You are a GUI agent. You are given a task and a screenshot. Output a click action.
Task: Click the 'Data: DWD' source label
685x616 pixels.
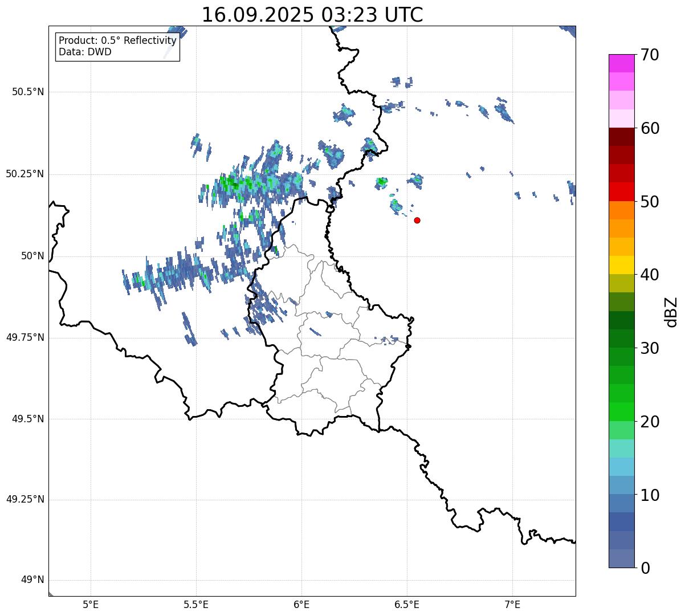coord(85,52)
